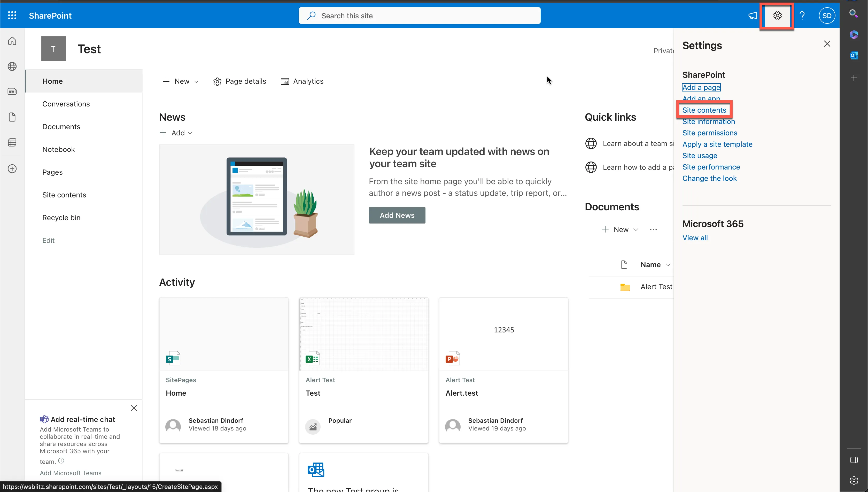Viewport: 868px width, 492px height.
Task: Open My sites globe icon in app bar
Action: pos(12,66)
